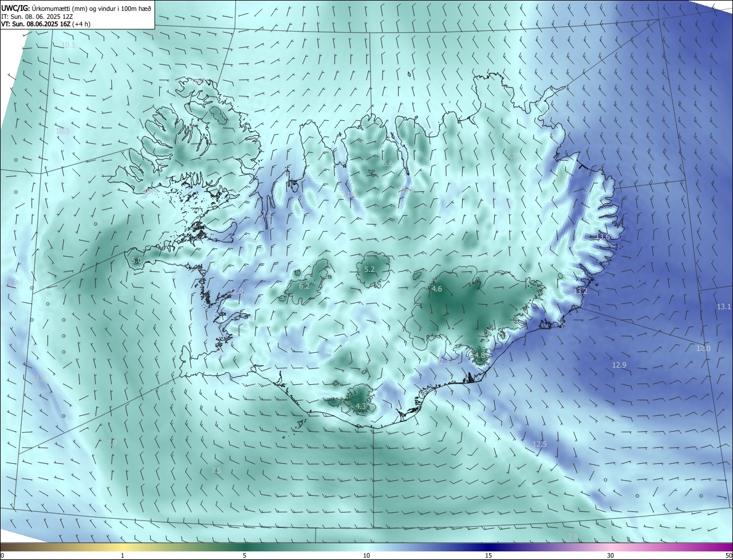Click the 30 tick on the color scale

[610, 555]
